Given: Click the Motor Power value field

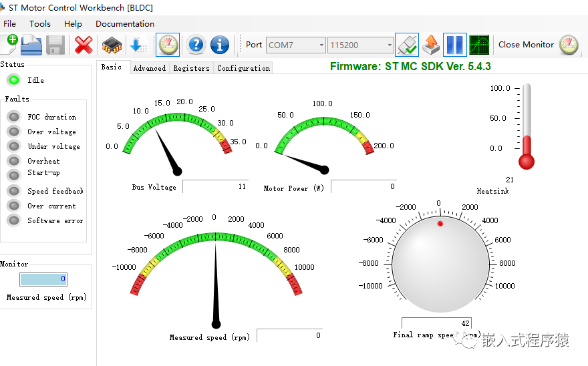Looking at the screenshot, I should click(x=363, y=186).
